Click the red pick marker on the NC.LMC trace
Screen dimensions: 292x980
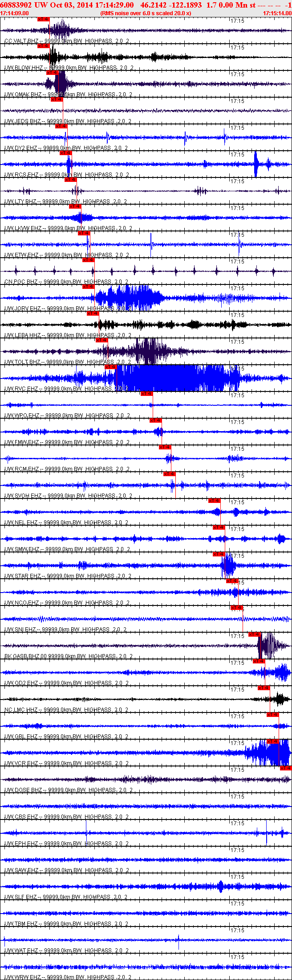pyautogui.click(x=264, y=688)
